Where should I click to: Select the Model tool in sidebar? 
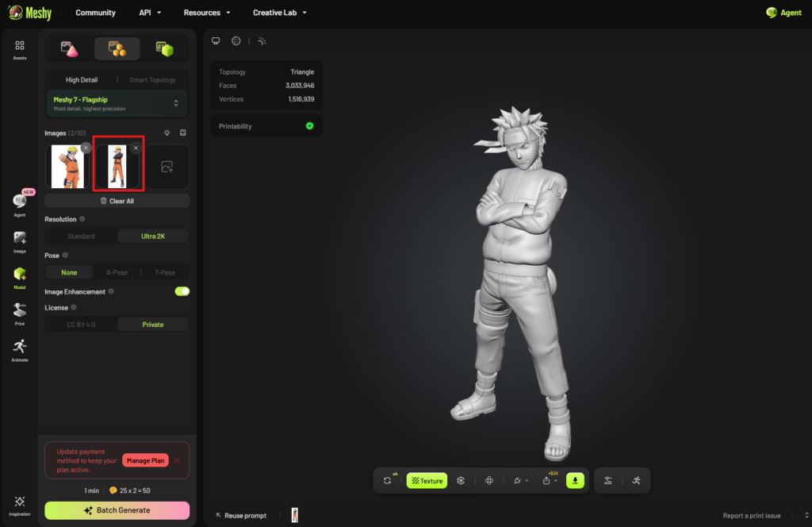(20, 279)
